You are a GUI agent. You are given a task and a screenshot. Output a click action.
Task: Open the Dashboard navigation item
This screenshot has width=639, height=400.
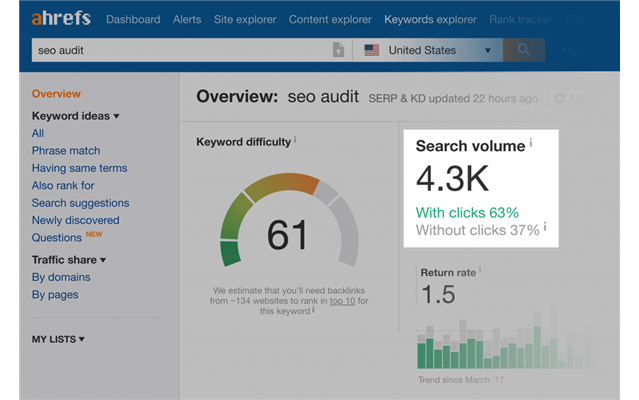(132, 19)
